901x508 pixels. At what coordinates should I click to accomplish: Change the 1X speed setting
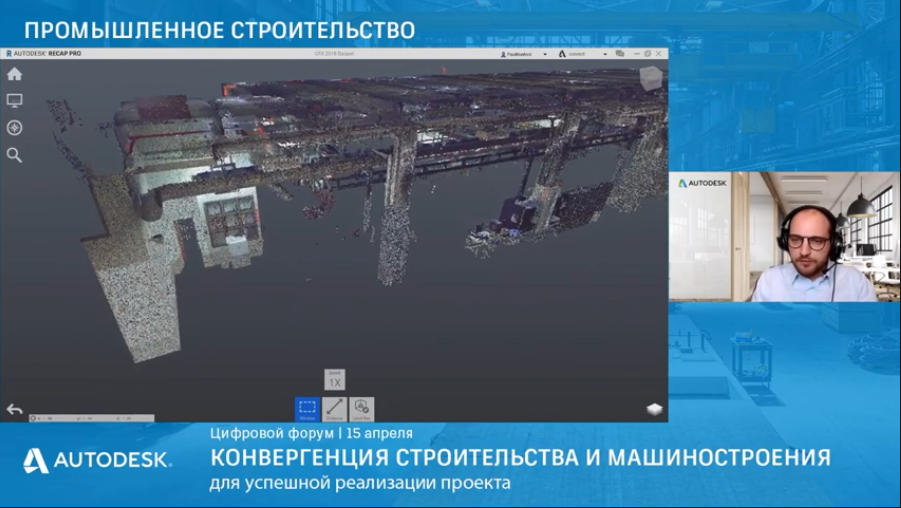[x=334, y=380]
